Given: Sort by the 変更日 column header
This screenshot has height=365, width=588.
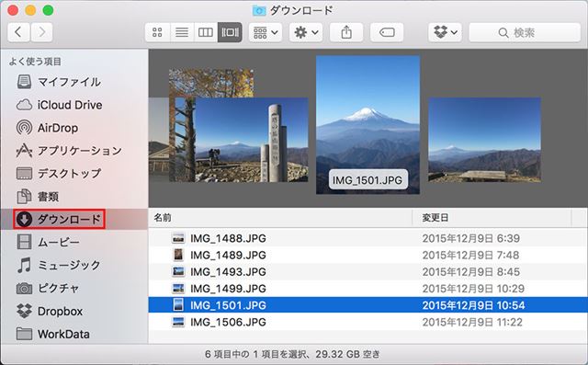Looking at the screenshot, I should click(492, 218).
